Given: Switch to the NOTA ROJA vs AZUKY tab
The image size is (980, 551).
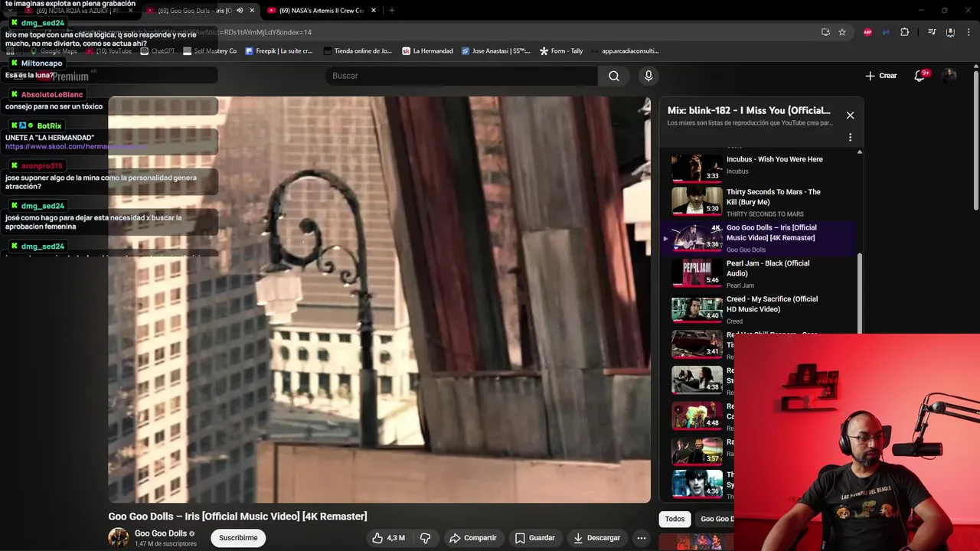Looking at the screenshot, I should click(78, 11).
